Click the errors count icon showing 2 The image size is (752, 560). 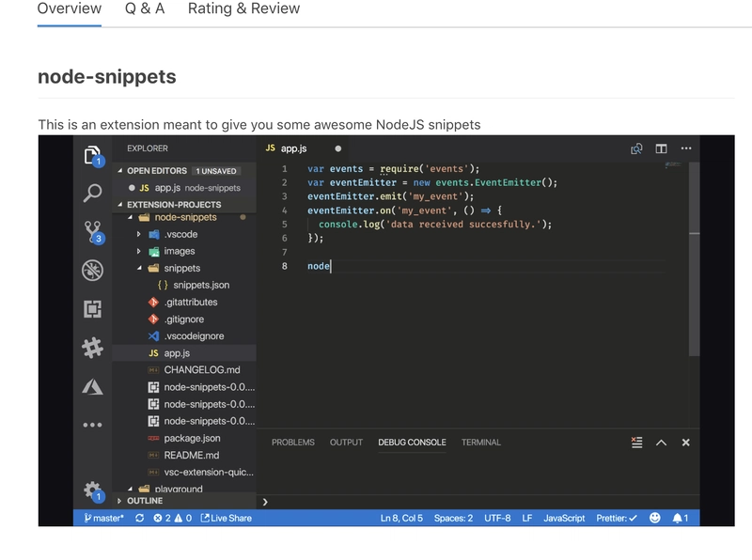tap(162, 518)
